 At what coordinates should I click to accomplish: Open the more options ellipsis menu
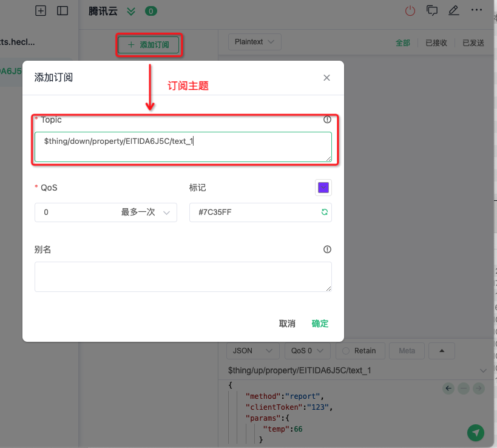477,10
